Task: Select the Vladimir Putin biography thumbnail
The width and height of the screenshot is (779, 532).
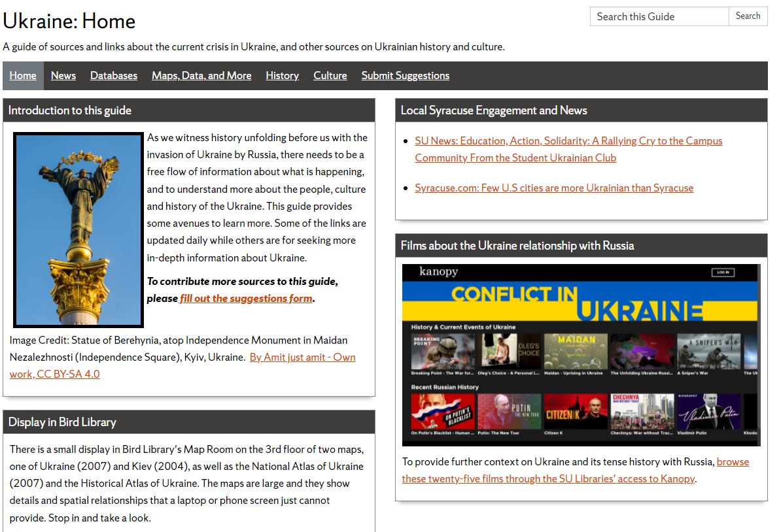Action: click(708, 411)
